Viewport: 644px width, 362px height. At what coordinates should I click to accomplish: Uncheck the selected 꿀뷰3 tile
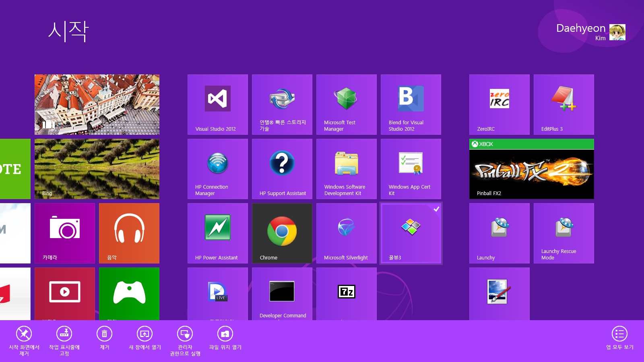click(411, 233)
